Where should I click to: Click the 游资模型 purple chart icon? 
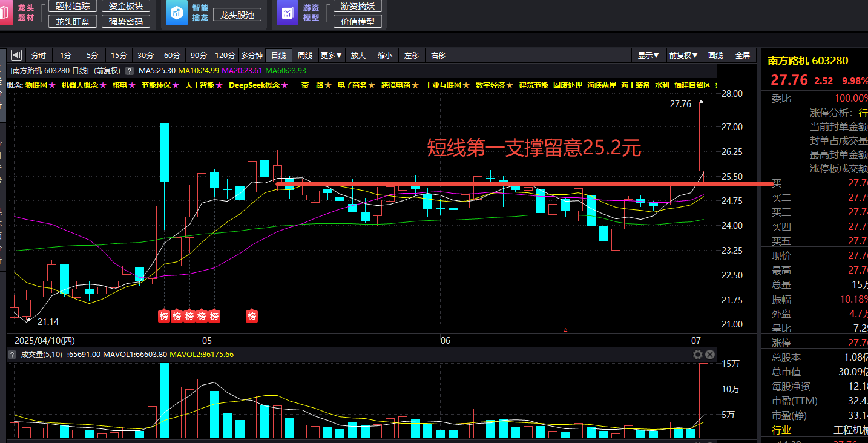tap(288, 13)
